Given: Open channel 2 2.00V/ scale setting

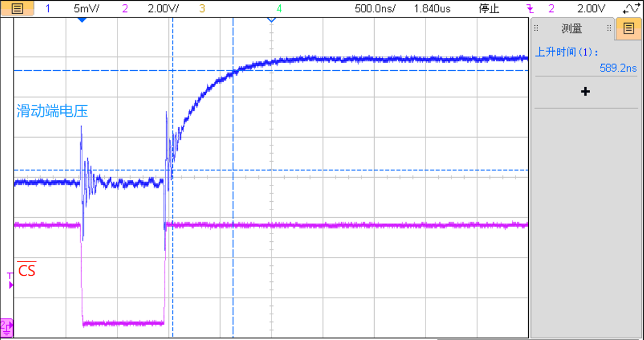Looking at the screenshot, I should pyautogui.click(x=163, y=8).
